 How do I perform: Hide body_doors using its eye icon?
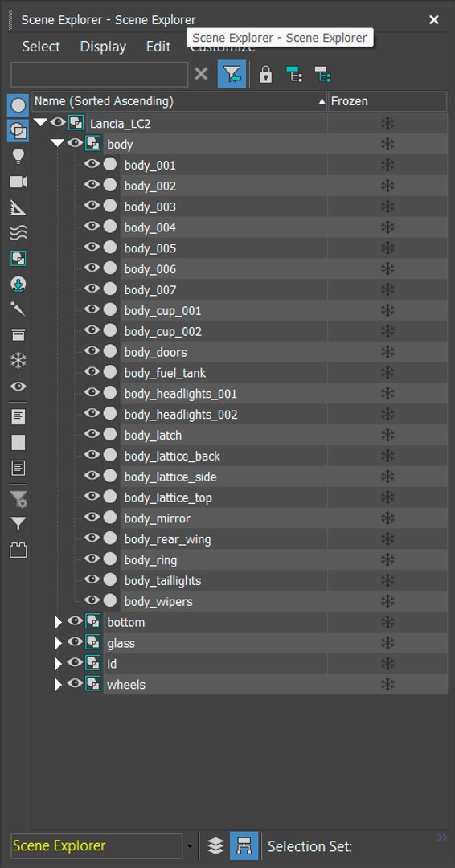(92, 351)
